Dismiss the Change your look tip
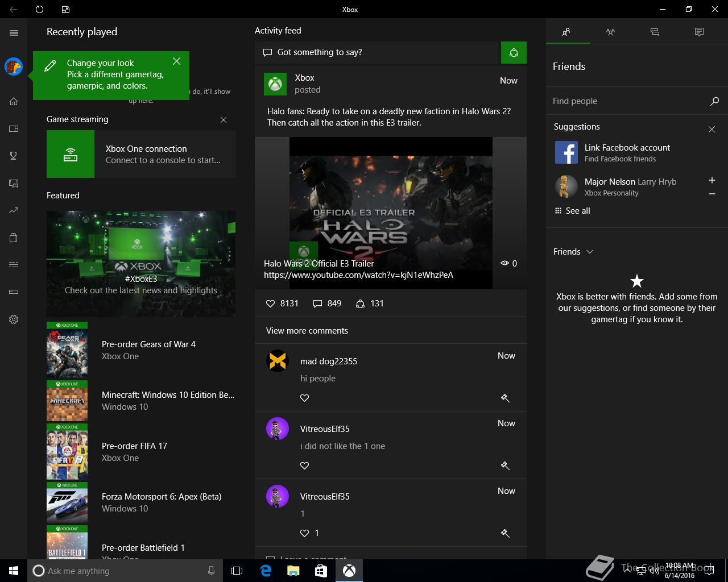The width and height of the screenshot is (728, 582). coord(177,61)
